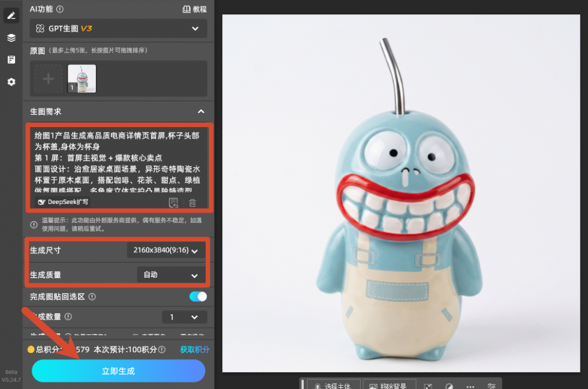588x389 pixels.
Task: Click the DeepSeek扩写 button
Action: pos(63,202)
